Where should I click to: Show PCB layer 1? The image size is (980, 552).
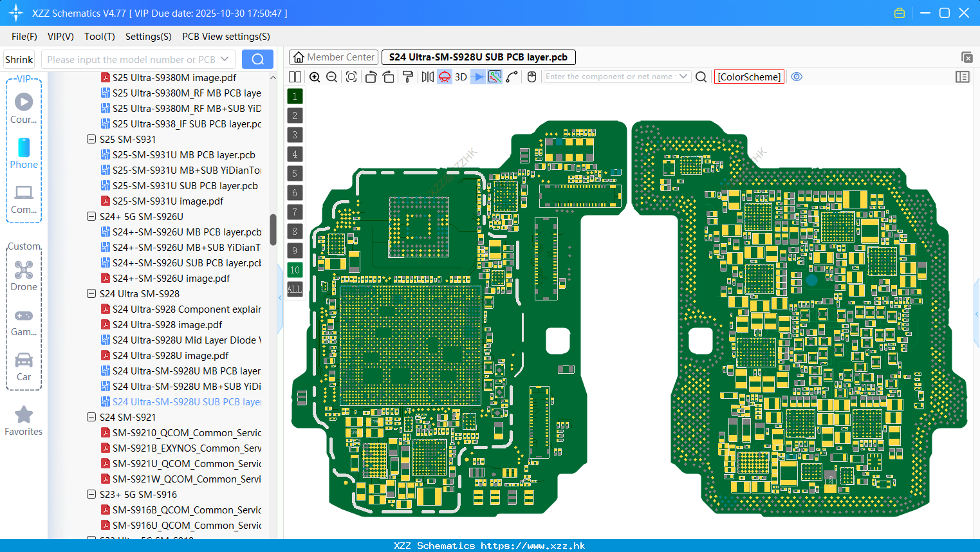[295, 97]
